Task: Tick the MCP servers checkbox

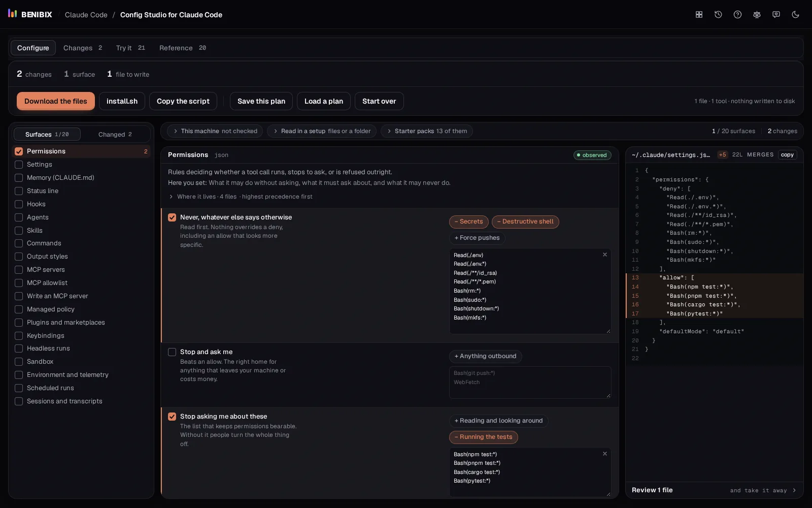Action: (x=19, y=270)
